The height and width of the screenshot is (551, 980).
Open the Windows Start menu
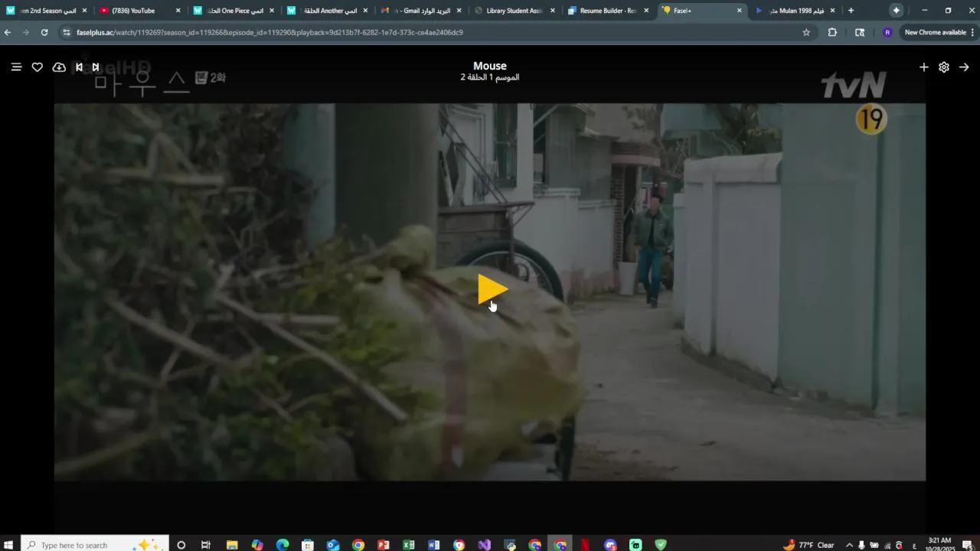[x=10, y=545]
